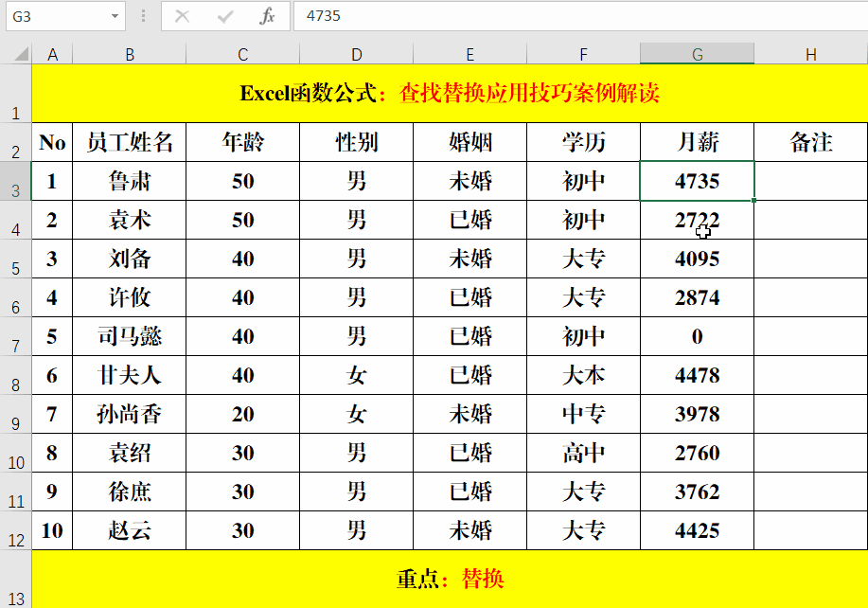Click the Cancel X icon in formula bar
Screen dimensions: 868x608
pos(182,16)
